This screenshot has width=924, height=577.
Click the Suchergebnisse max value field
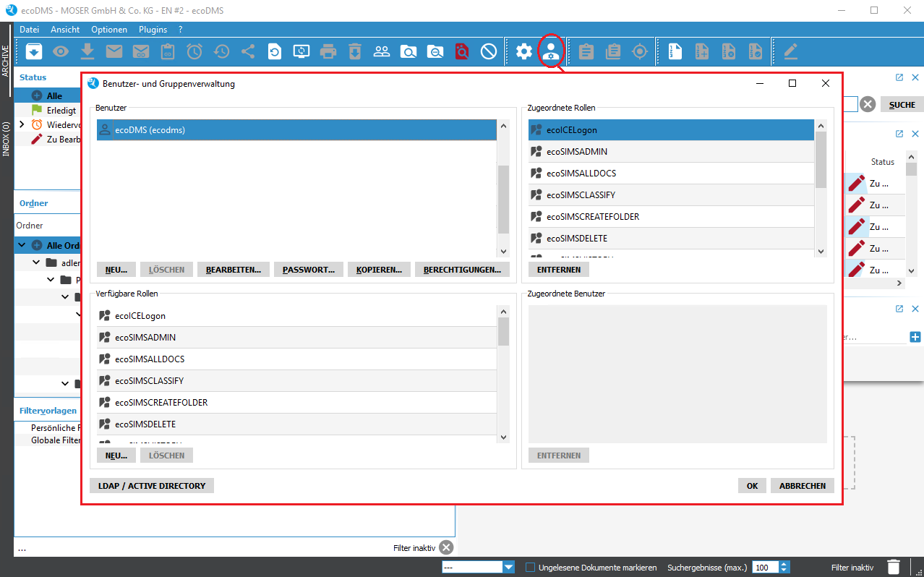pyautogui.click(x=766, y=568)
